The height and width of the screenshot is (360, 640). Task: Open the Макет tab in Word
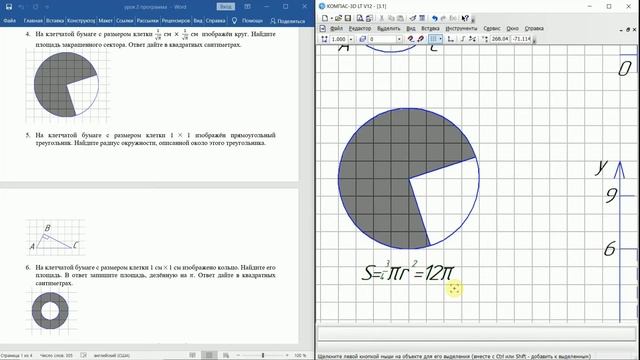(x=105, y=20)
